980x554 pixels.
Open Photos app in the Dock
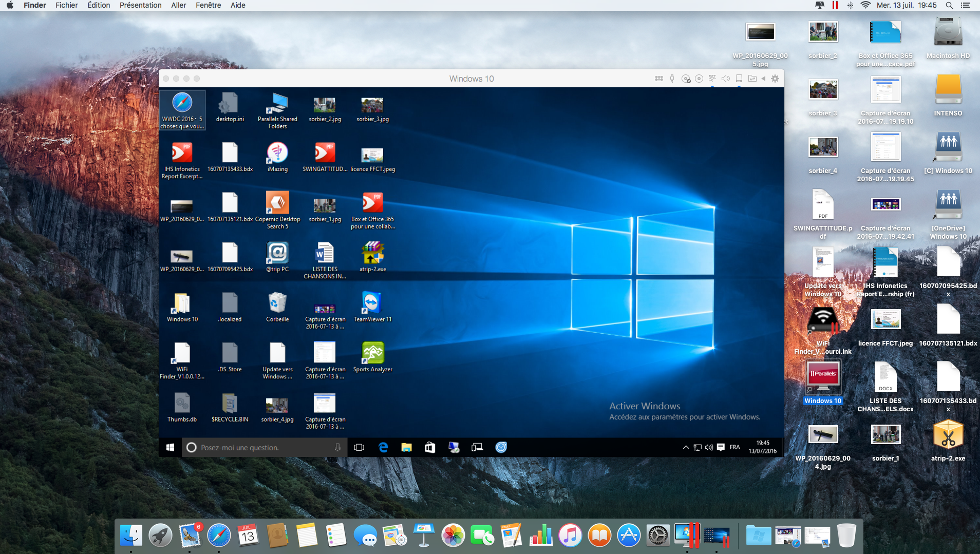click(x=453, y=536)
